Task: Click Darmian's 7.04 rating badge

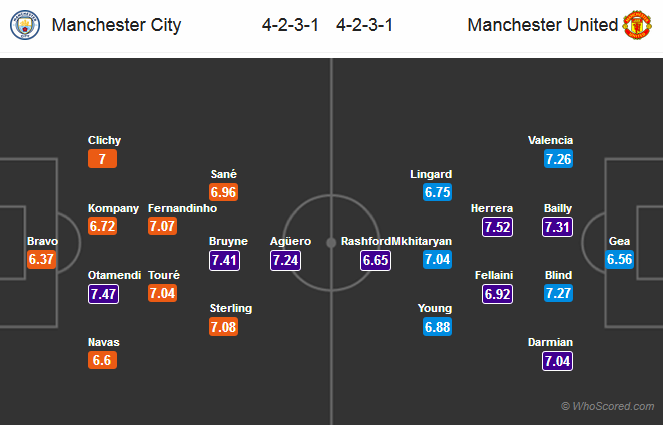Action: tap(558, 361)
